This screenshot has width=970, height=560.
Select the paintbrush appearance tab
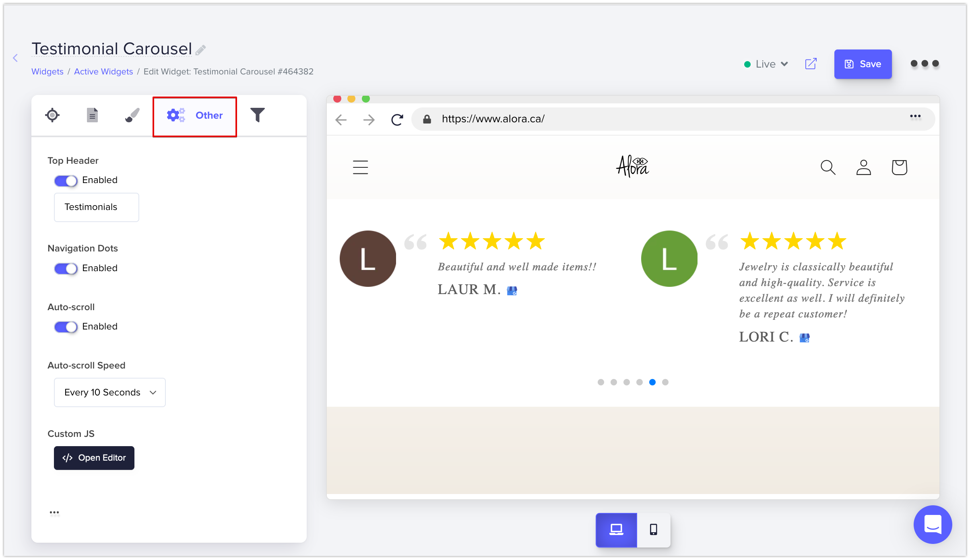(x=131, y=115)
